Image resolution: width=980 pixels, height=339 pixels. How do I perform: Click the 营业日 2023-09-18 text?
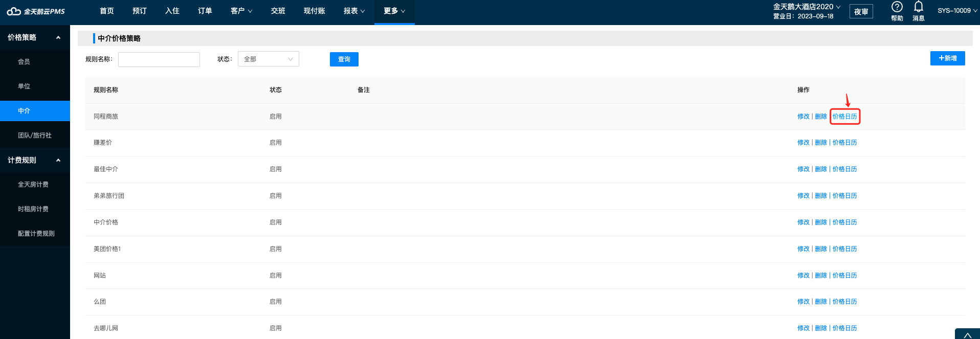point(803,16)
